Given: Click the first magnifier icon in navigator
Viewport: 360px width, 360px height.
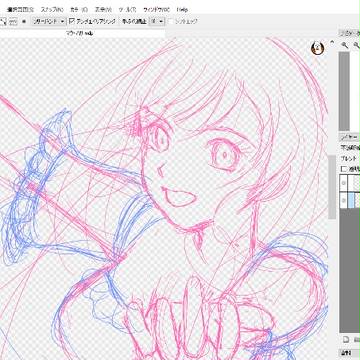Looking at the screenshot, I should (345, 45).
